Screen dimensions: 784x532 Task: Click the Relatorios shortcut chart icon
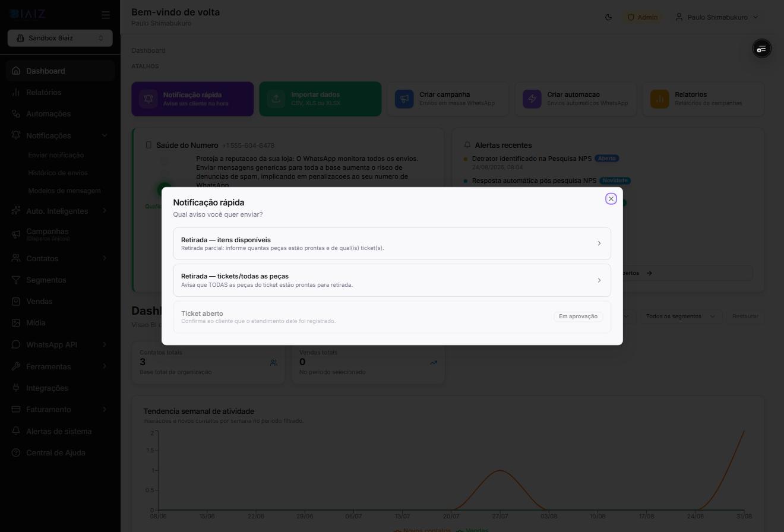(659, 99)
